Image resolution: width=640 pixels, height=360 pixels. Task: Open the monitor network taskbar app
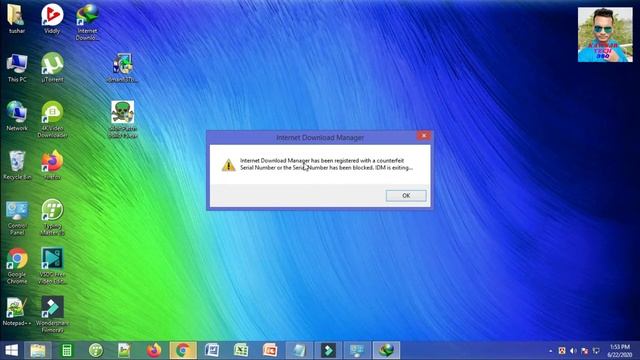click(x=357, y=350)
